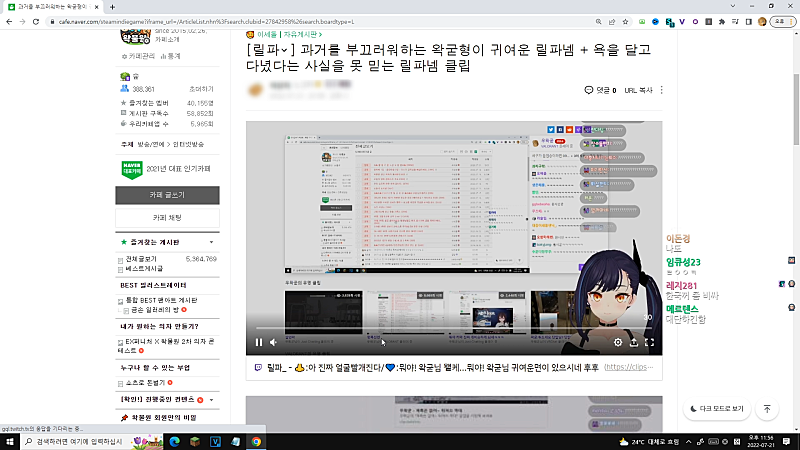The image size is (800, 450).
Task: Click the browser back arrow
Action: pos(9,21)
